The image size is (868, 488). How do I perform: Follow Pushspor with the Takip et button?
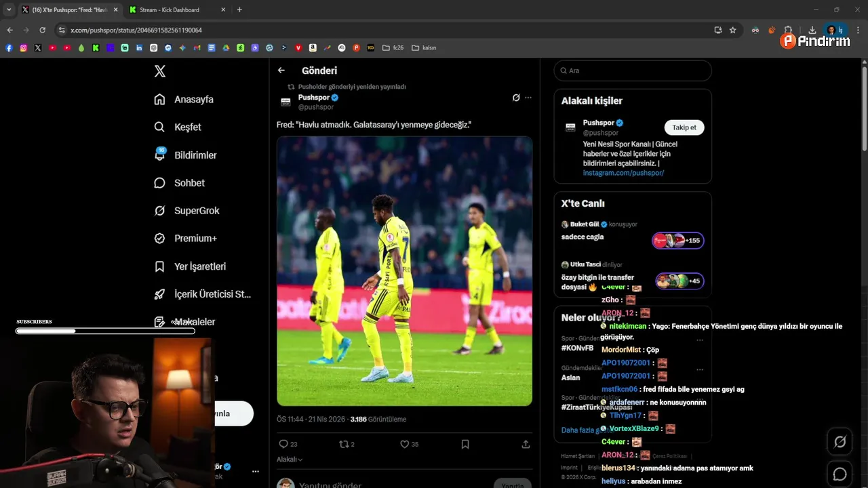[x=684, y=127]
